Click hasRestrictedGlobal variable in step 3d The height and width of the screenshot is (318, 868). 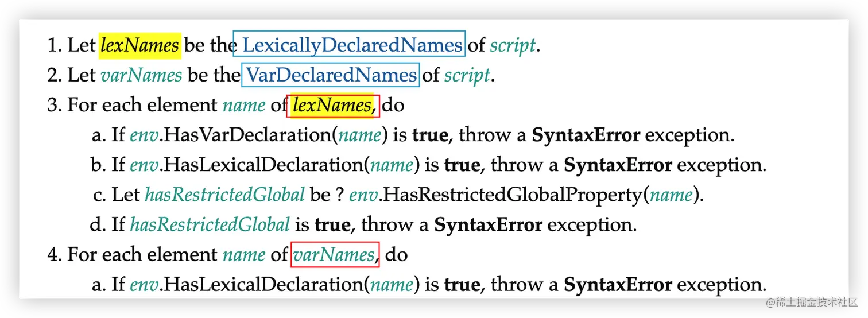pos(210,224)
